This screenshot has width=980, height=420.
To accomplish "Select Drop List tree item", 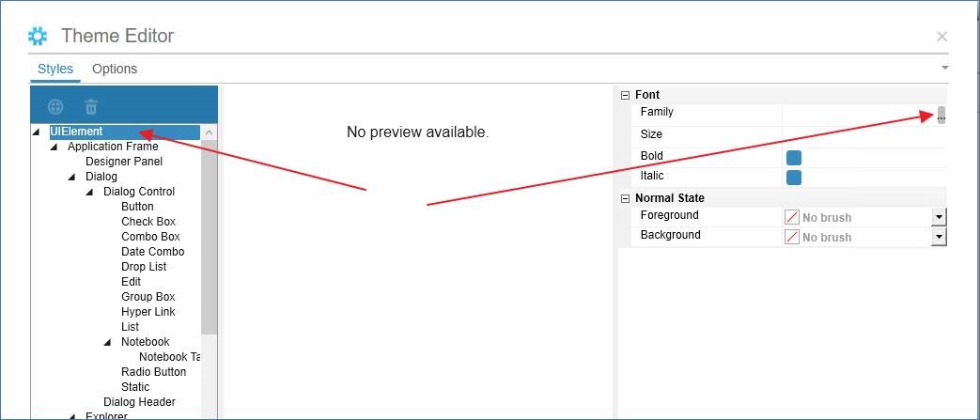I will 144,266.
